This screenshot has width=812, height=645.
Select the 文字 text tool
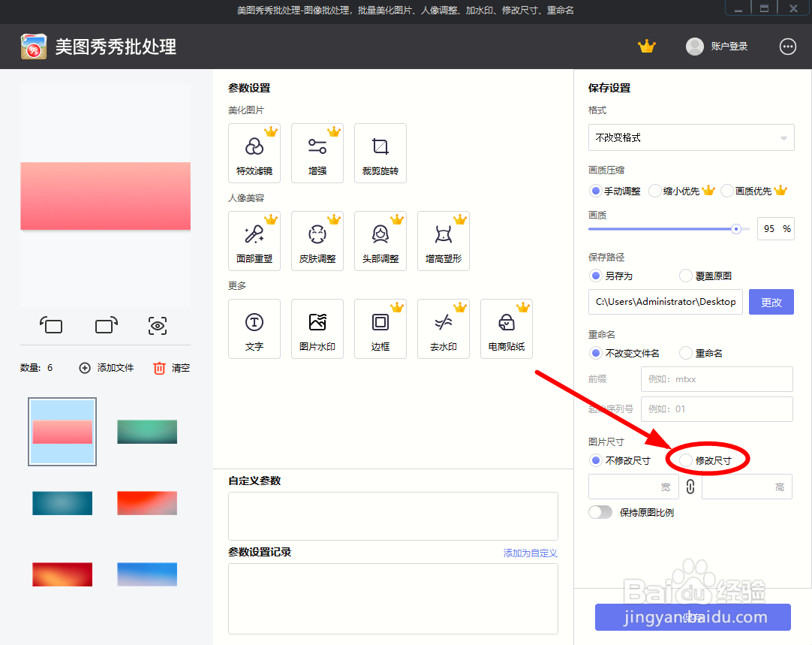[x=254, y=329]
